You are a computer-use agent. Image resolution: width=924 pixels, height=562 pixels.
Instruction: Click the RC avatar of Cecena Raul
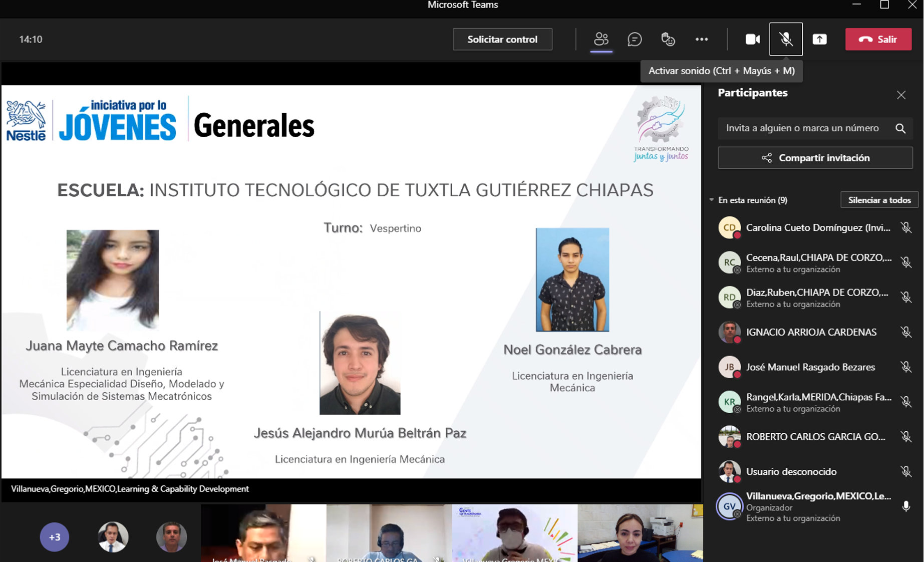(729, 262)
